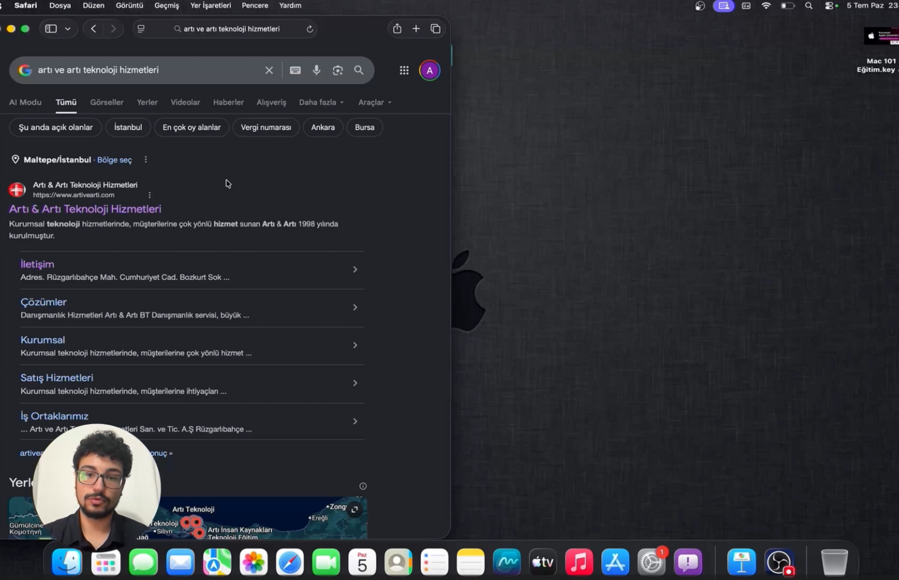Image resolution: width=899 pixels, height=580 pixels.
Task: Show the tab overview
Action: (435, 29)
